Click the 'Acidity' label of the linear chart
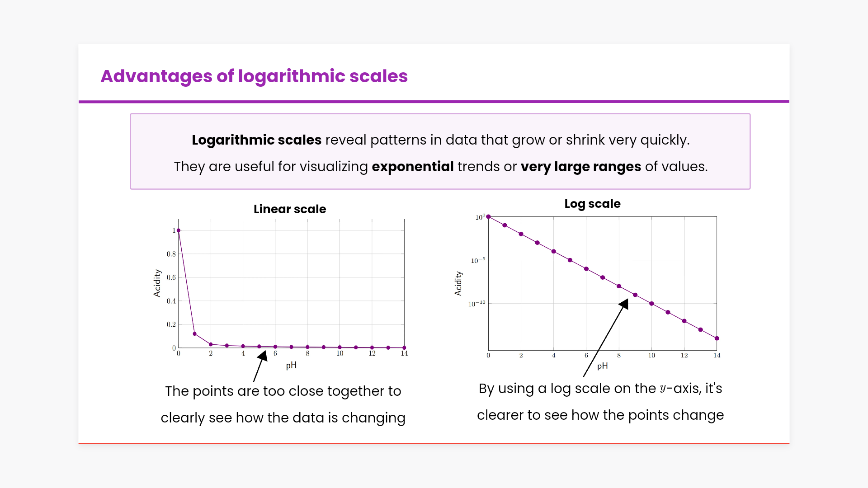Image resolution: width=868 pixels, height=488 pixels. click(157, 283)
